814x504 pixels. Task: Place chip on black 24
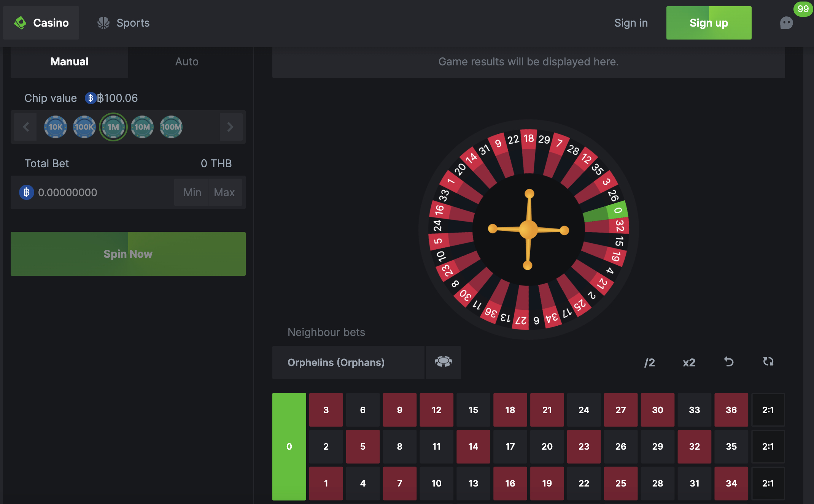[x=584, y=410]
